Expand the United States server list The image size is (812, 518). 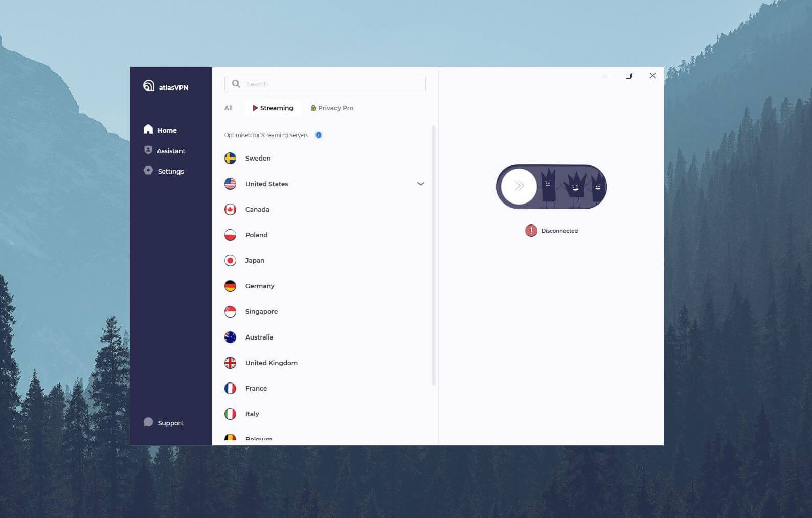421,184
